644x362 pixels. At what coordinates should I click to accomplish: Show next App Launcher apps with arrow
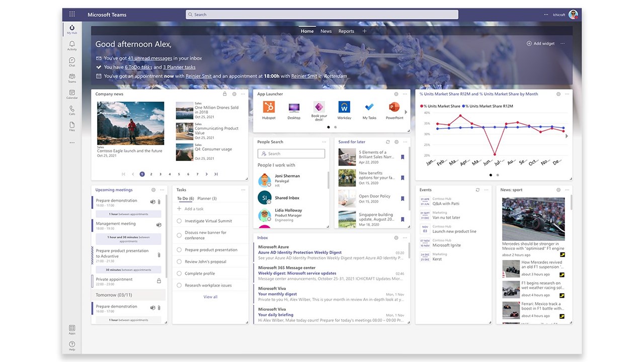pyautogui.click(x=406, y=112)
